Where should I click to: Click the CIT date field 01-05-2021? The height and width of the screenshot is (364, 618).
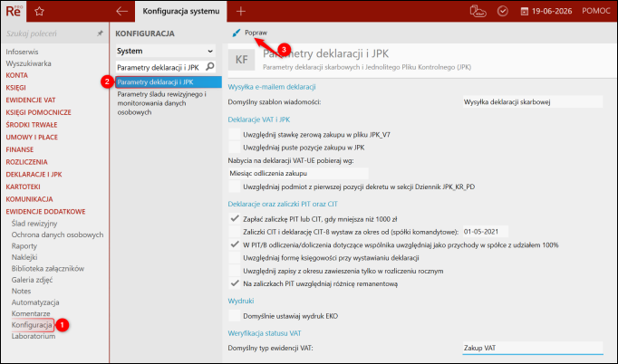point(485,232)
